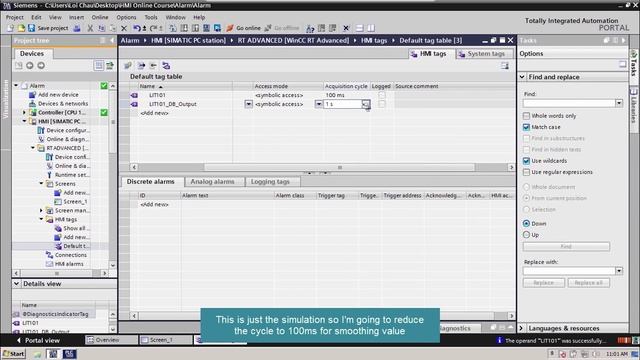Open the Acquisition cycle dropdown for LIT101_DB_Output
The width and height of the screenshot is (640, 360).
tap(366, 104)
